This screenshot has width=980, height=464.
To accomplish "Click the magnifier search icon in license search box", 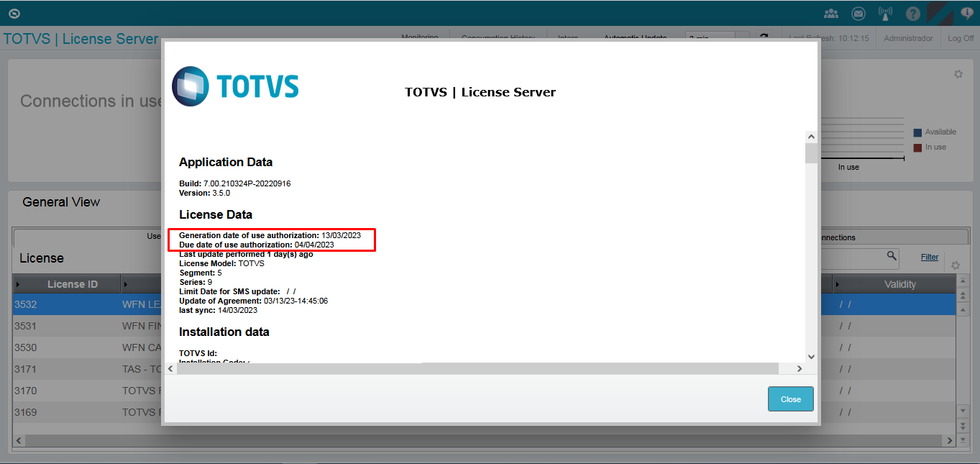I will click(892, 256).
